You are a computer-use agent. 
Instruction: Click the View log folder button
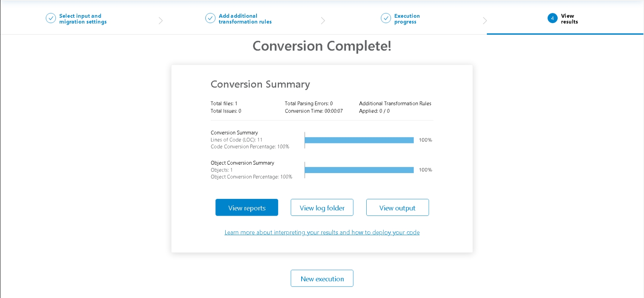coord(322,208)
